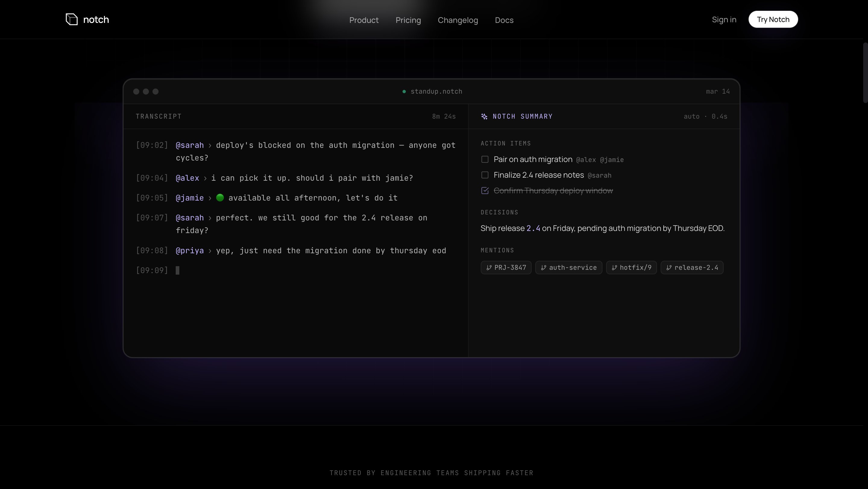Click the third gray window dot

coord(155,92)
